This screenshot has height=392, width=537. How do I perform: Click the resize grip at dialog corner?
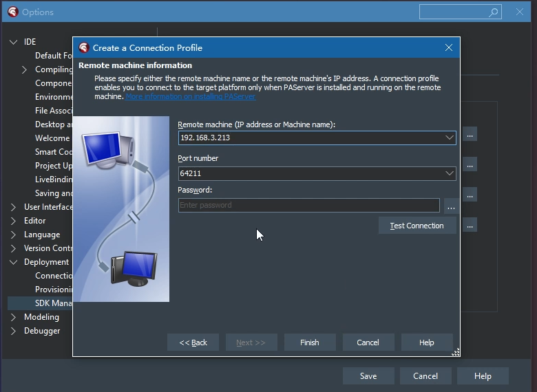(x=455, y=352)
